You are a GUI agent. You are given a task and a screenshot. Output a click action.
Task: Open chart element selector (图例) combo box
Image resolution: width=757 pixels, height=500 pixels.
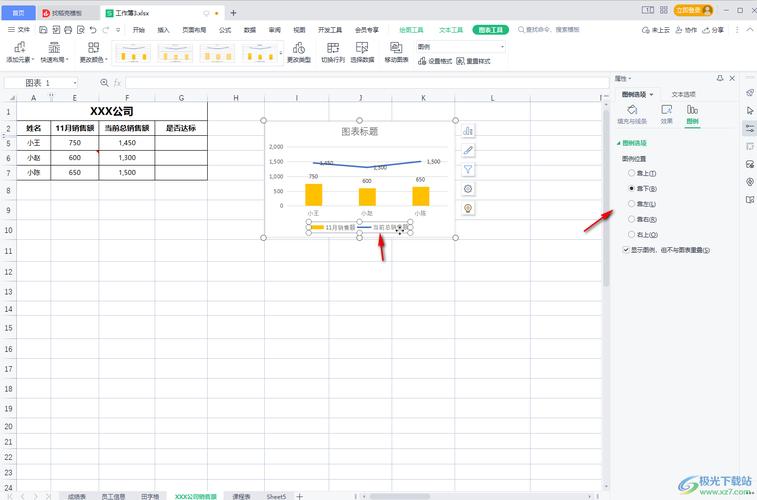tap(461, 47)
